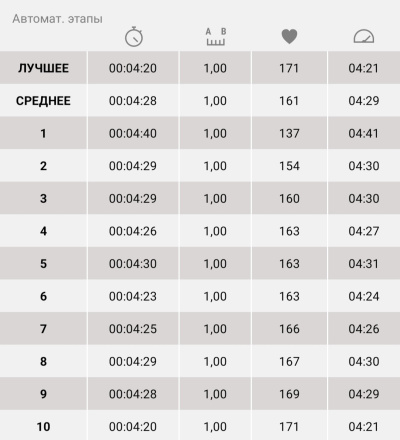
Task: Select the СРЕДНЕЕ row label
Action: click(43, 101)
